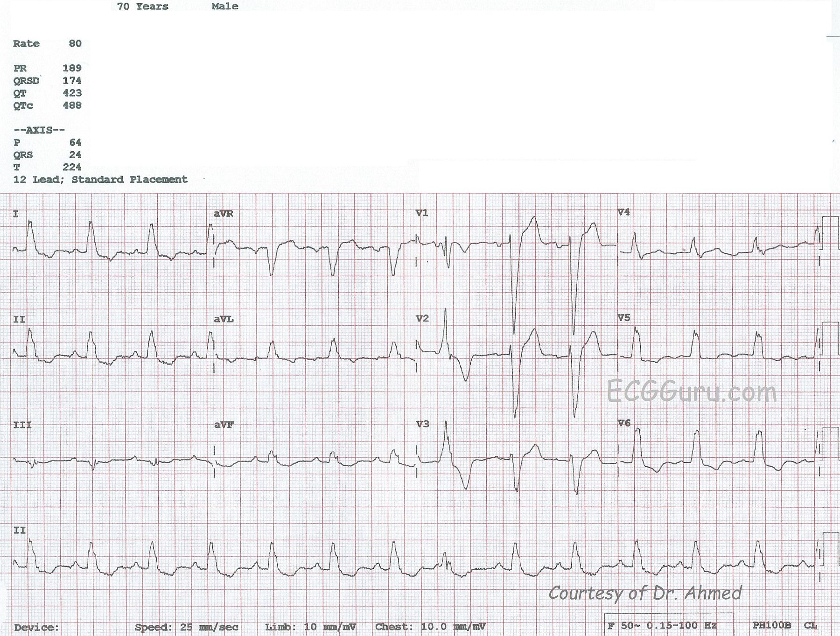Click the V3 lead label
Screen dimensions: 840x636
422,424
